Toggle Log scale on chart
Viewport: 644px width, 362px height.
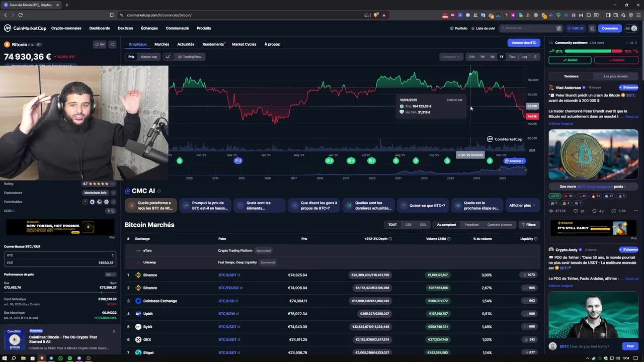click(x=524, y=57)
